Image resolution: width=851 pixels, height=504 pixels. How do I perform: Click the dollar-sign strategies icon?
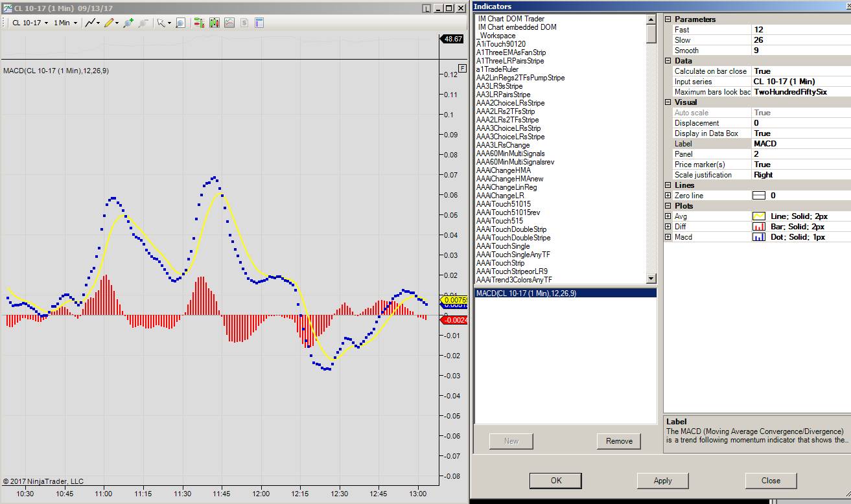click(x=244, y=23)
